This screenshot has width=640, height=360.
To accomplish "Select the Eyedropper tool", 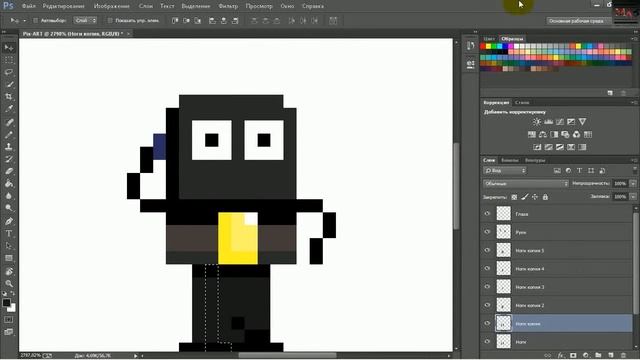I will tap(9, 109).
